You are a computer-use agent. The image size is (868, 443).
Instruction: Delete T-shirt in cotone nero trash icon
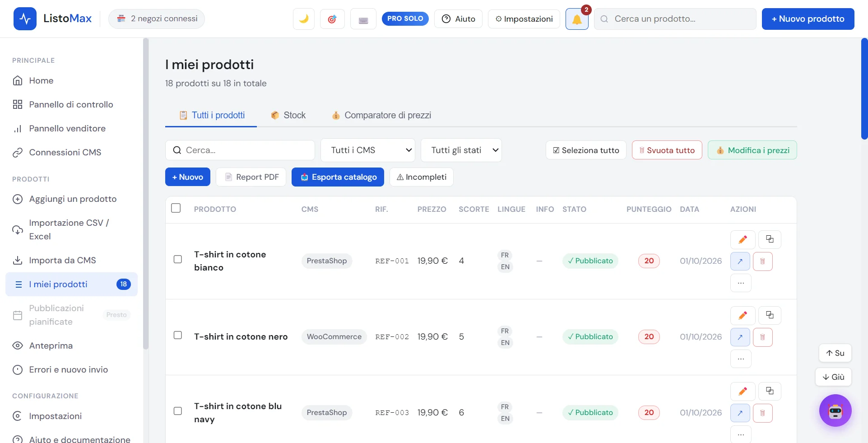(x=763, y=337)
